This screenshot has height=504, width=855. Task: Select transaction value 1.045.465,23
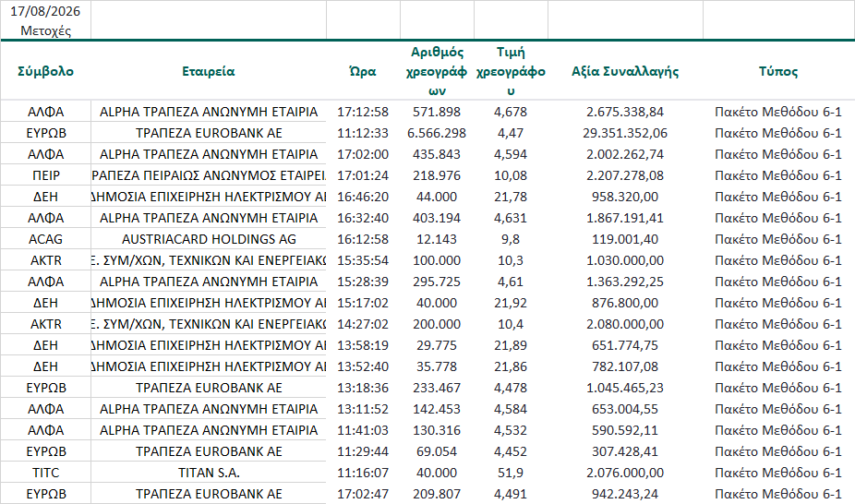[x=625, y=388]
